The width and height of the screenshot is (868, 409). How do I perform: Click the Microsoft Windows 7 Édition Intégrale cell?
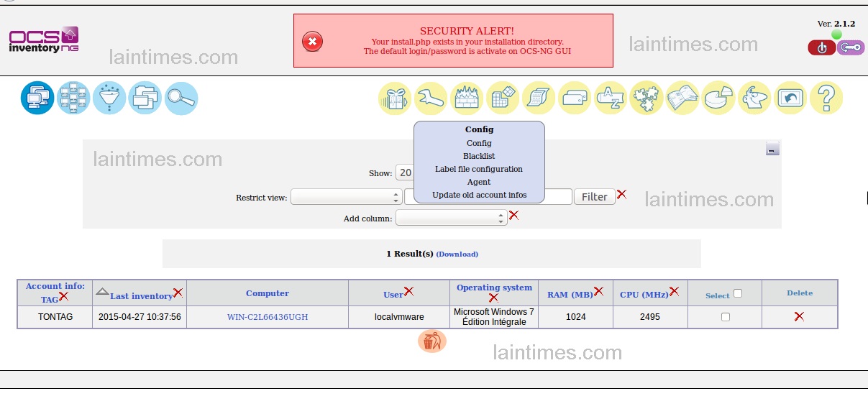pos(494,317)
